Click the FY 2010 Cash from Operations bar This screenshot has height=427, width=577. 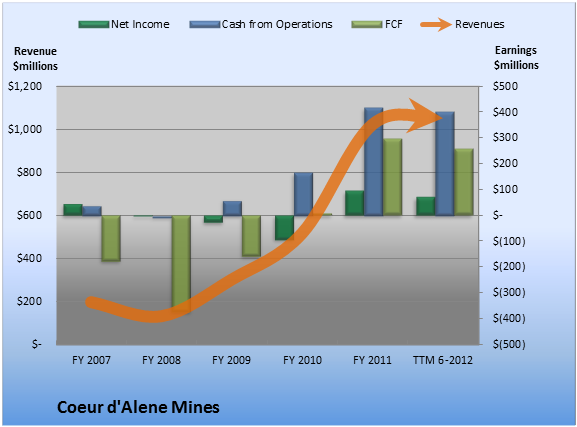(x=303, y=194)
